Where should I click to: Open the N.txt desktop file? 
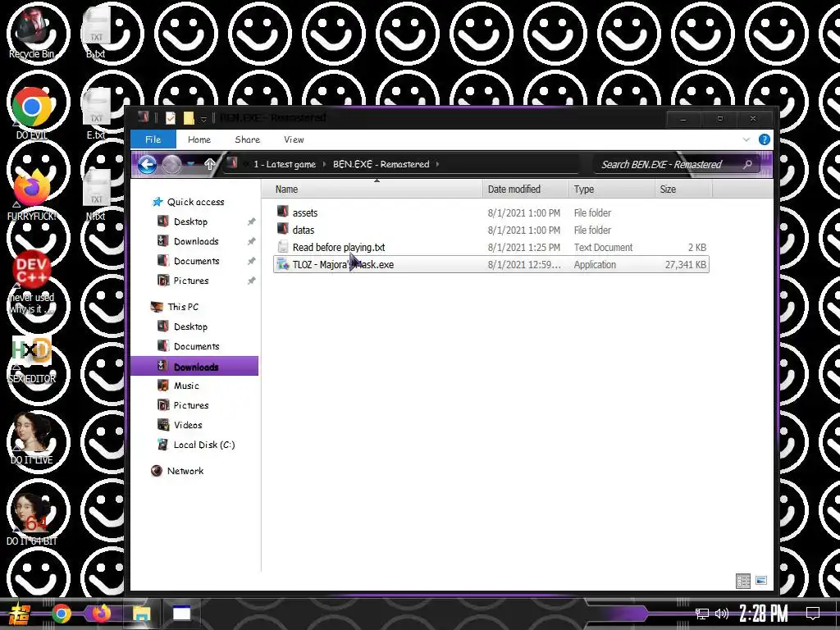coord(97,194)
